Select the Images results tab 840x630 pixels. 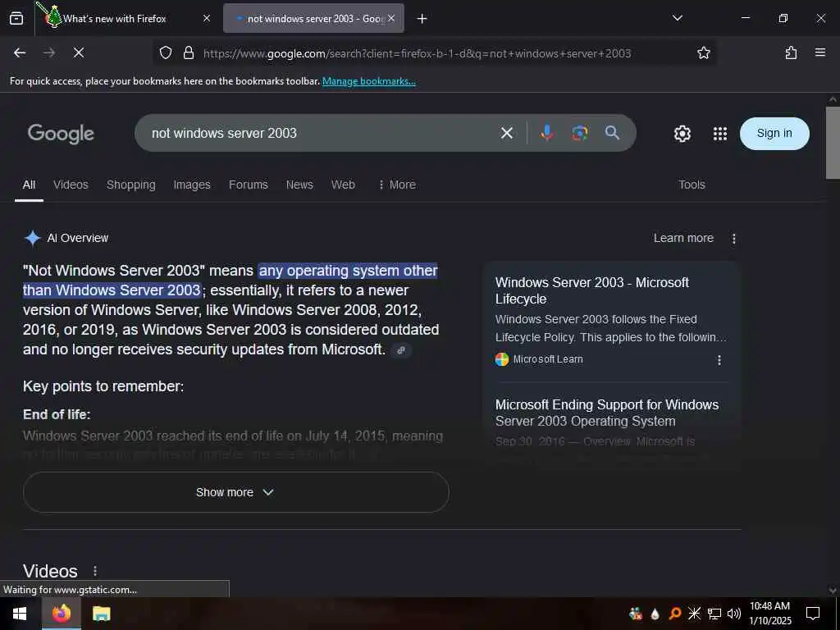pos(192,185)
